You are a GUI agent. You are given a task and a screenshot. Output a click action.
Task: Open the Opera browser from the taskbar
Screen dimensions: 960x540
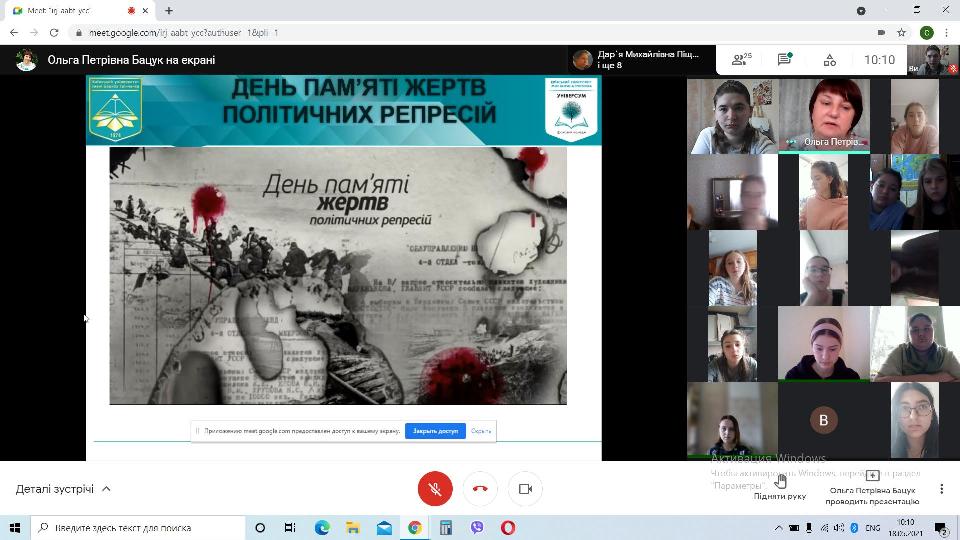(508, 528)
